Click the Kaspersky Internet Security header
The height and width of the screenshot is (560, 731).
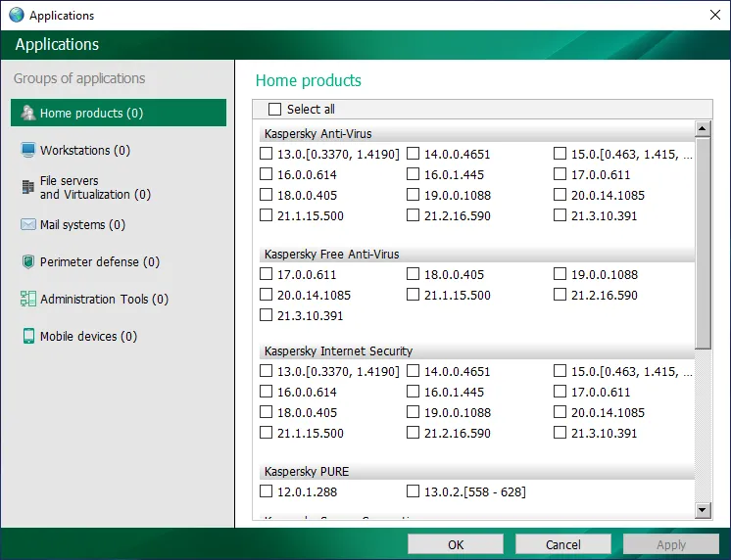(x=477, y=351)
